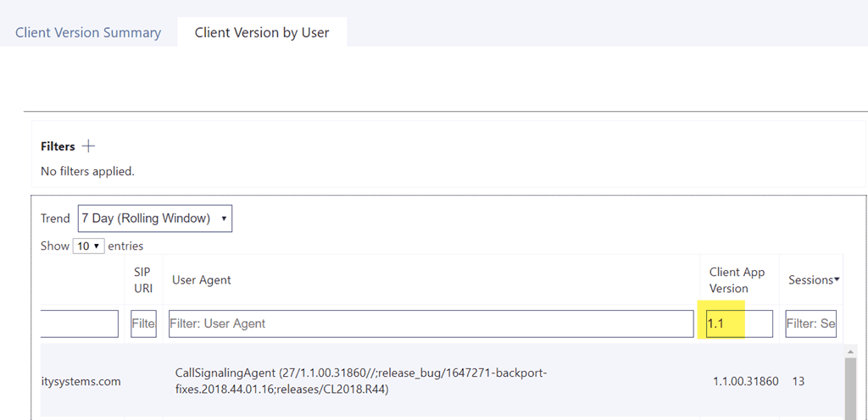Click the table scrollbar up arrow

(850, 351)
